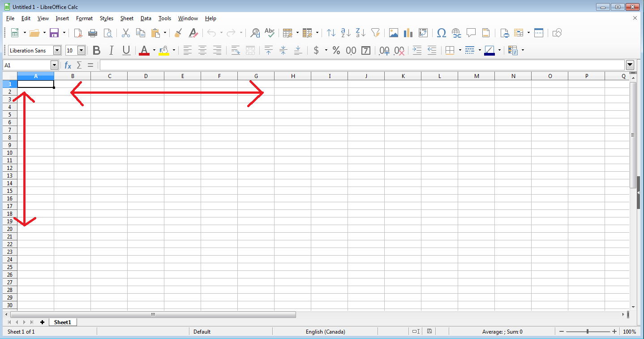Click inside the formula input line
644x339 pixels.
pos(362,65)
